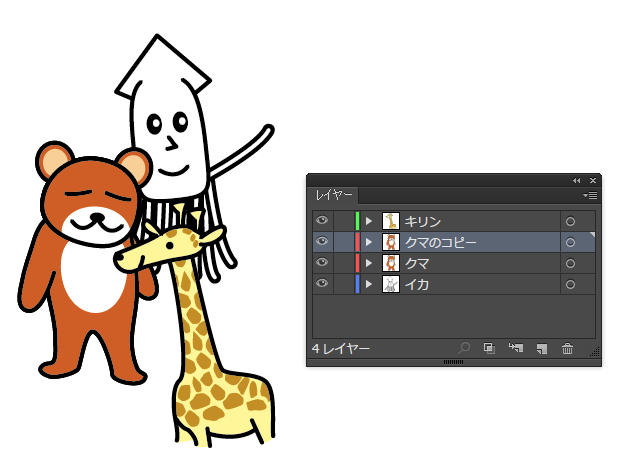Click the red color bar of クマ layer
The width and height of the screenshot is (618, 458).
357,263
